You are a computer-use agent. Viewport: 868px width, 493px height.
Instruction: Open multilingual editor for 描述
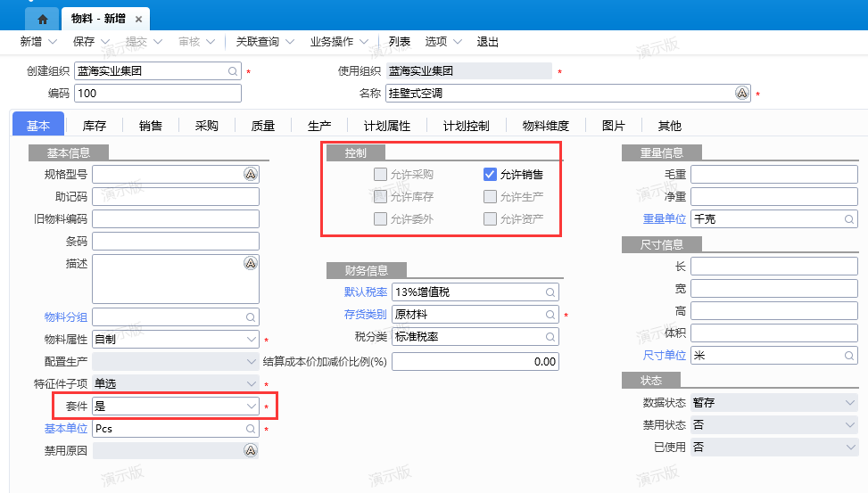point(251,263)
